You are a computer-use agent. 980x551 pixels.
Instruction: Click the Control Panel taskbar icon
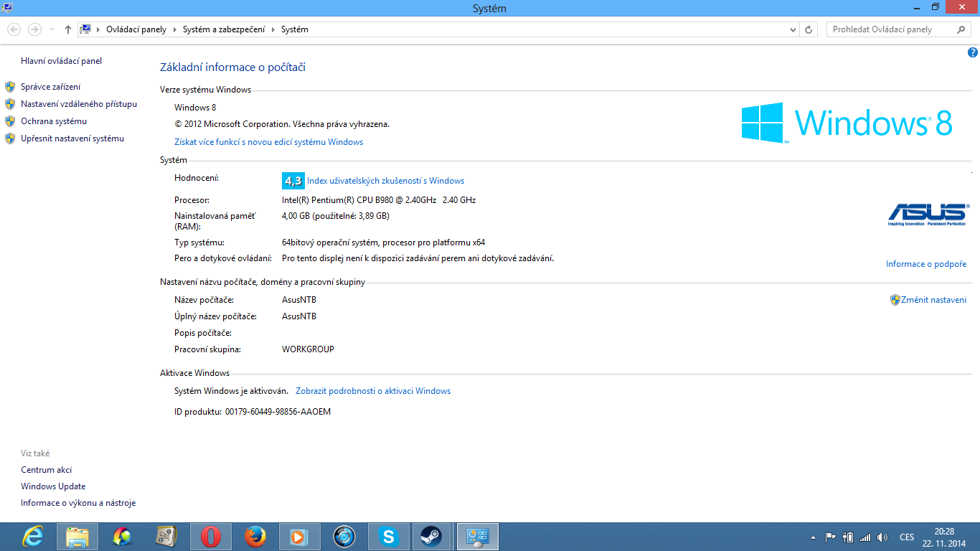[478, 537]
